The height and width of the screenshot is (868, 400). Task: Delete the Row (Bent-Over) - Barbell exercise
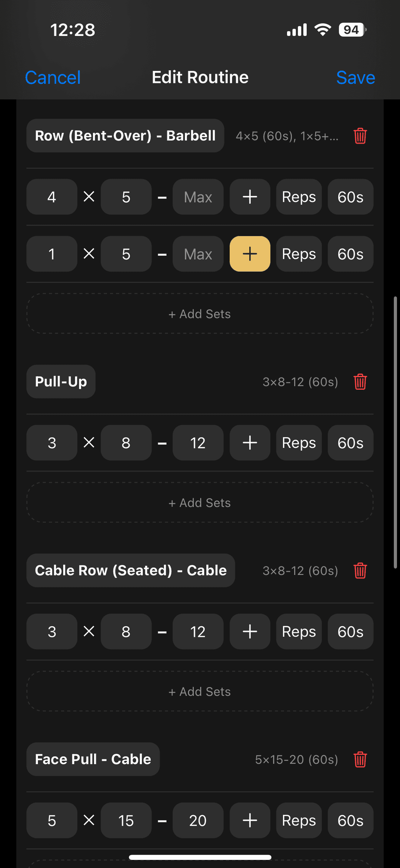pyautogui.click(x=360, y=136)
